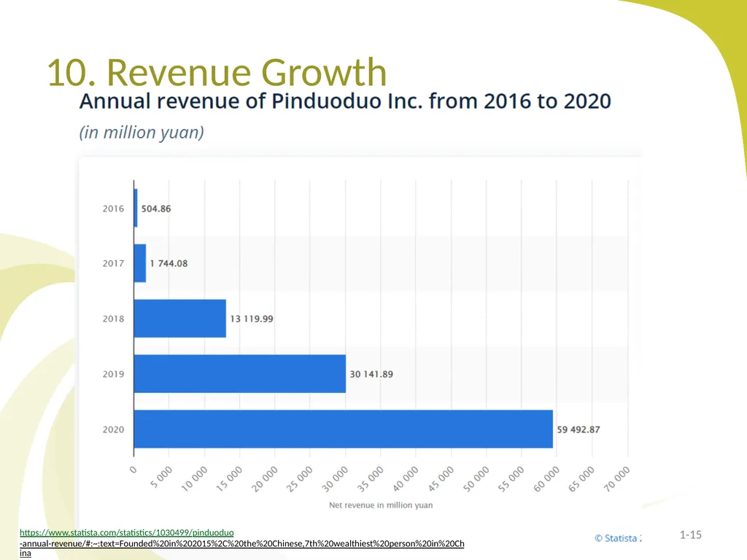This screenshot has width=747, height=560.
Task: Open the statista.com statistics source link
Action: (x=241, y=542)
